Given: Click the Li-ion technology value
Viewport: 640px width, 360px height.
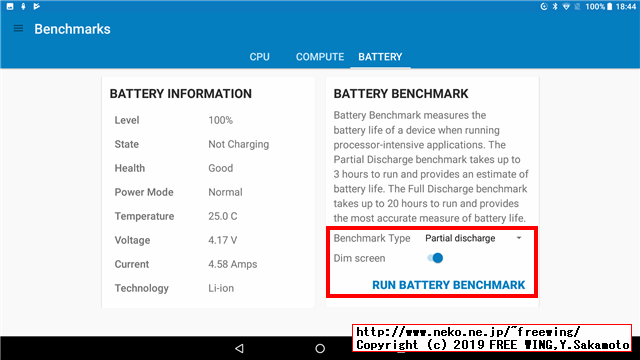Looking at the screenshot, I should click(221, 288).
